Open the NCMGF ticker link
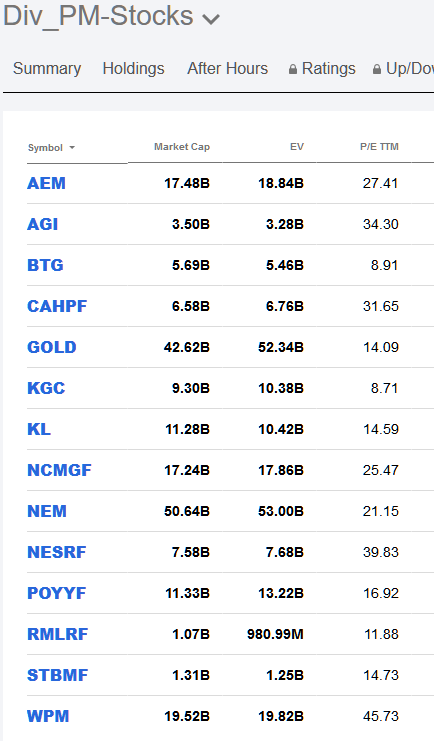The image size is (434, 741). pos(60,470)
